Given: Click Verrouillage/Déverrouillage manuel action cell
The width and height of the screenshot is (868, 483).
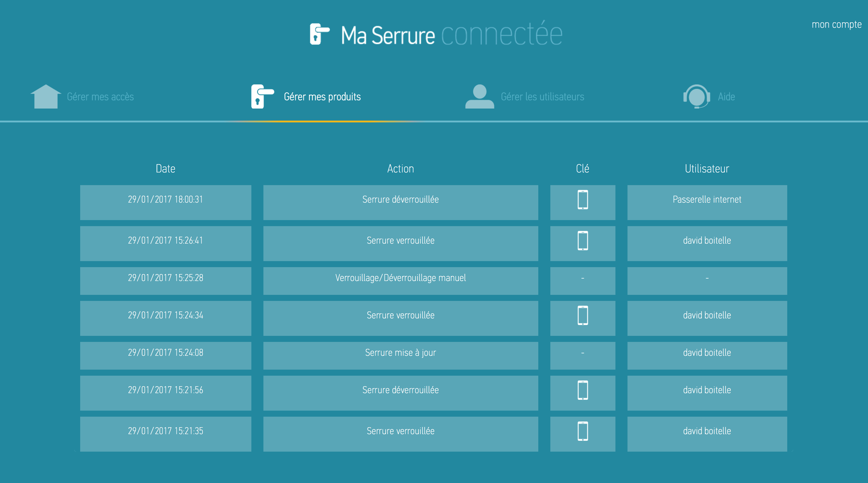Looking at the screenshot, I should 401,281.
